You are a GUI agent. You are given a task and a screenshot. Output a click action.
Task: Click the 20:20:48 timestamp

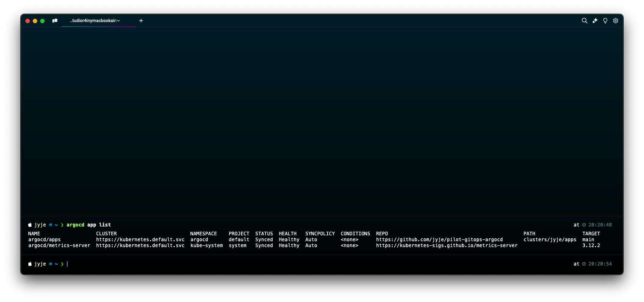pos(600,225)
